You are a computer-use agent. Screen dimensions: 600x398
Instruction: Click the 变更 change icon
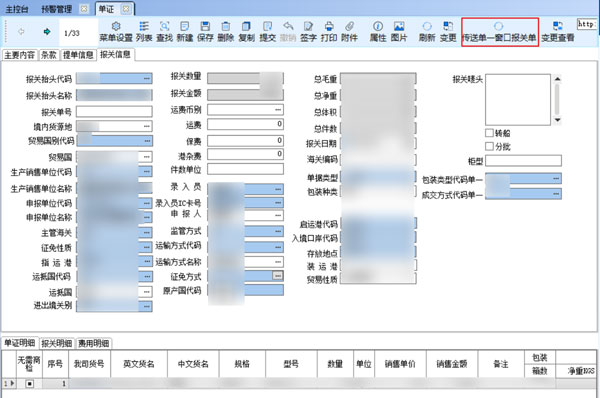[448, 31]
